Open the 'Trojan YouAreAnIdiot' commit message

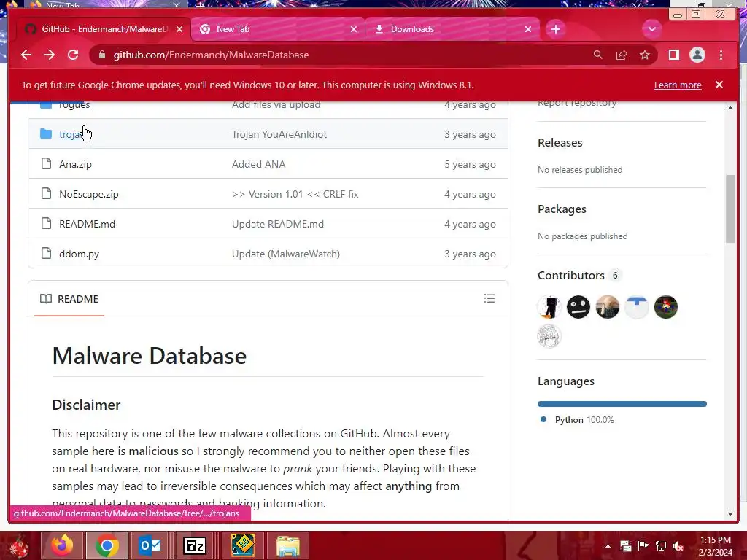279,134
